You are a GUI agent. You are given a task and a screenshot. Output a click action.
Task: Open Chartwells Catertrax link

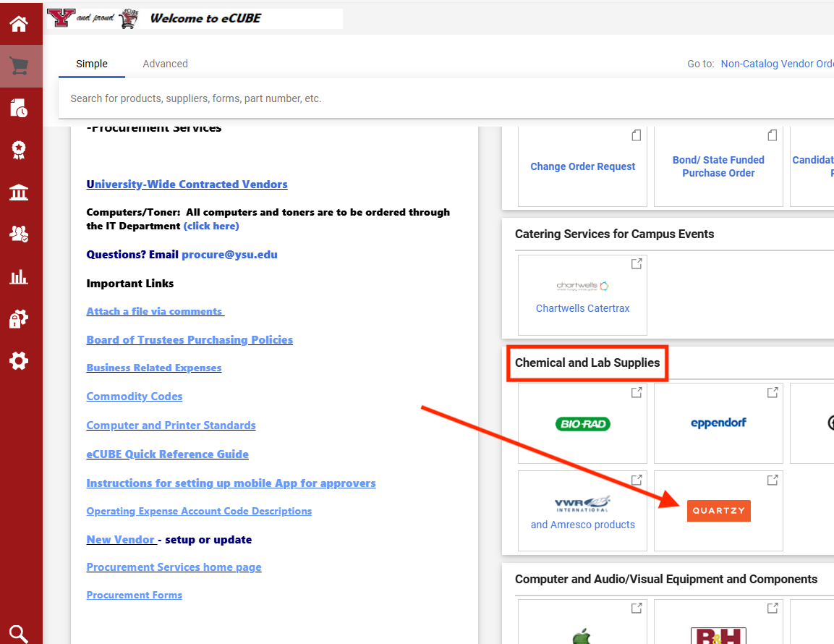point(582,308)
